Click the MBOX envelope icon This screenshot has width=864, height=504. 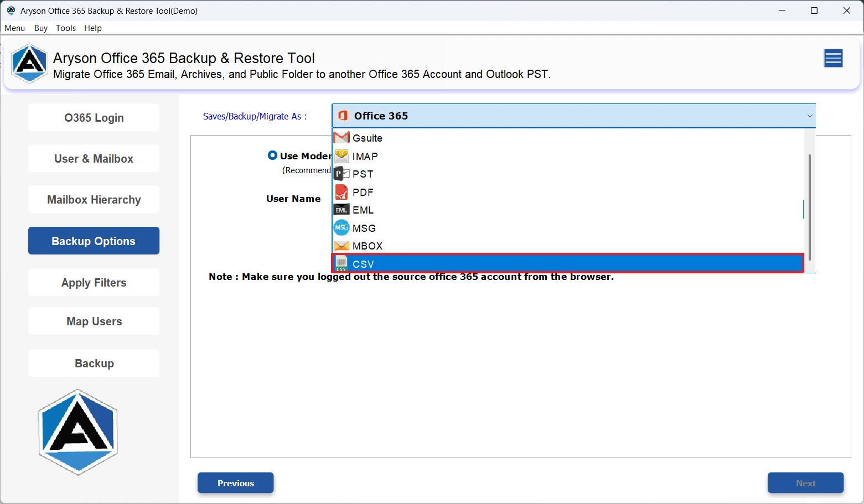(342, 246)
